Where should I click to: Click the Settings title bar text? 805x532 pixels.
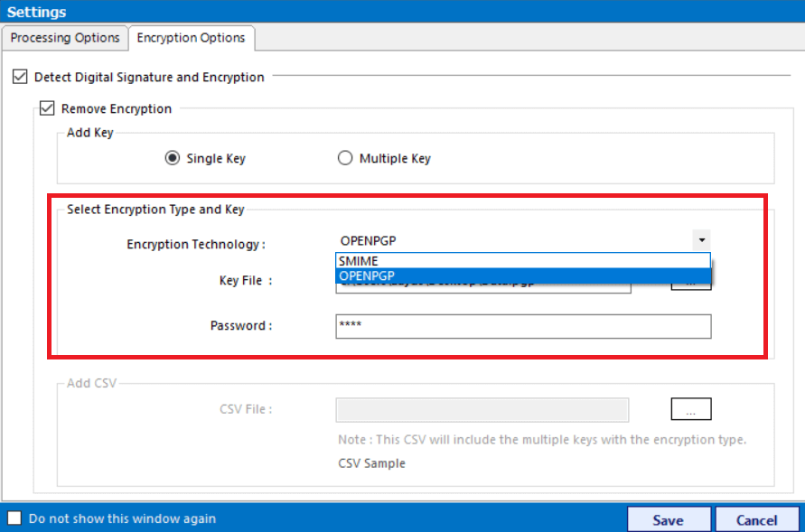coord(38,11)
